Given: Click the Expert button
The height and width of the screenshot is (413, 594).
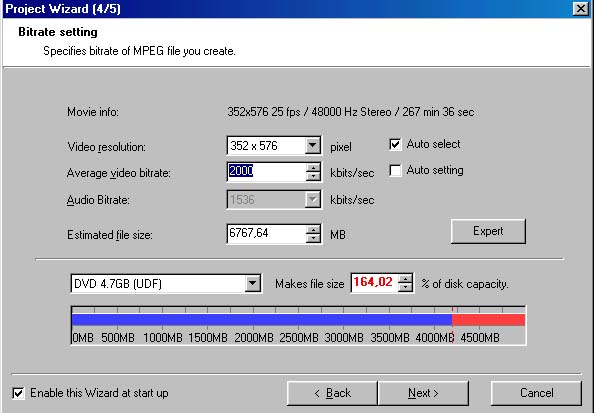Looking at the screenshot, I should (488, 231).
